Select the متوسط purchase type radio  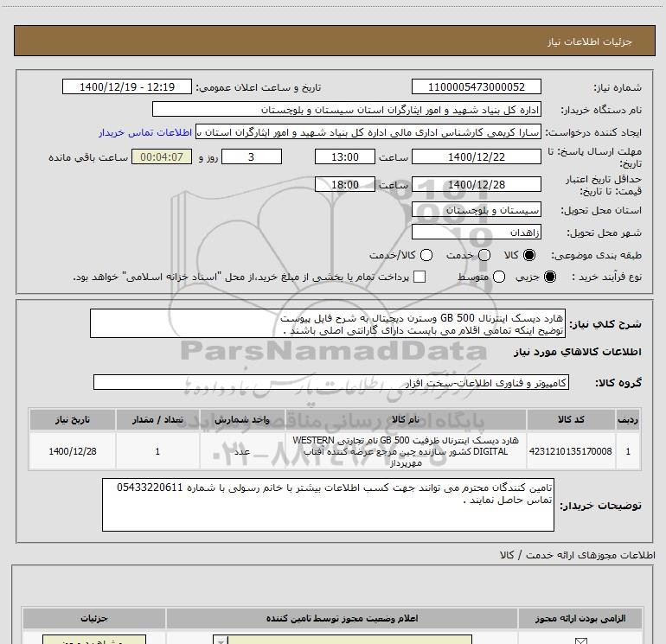pos(499,277)
